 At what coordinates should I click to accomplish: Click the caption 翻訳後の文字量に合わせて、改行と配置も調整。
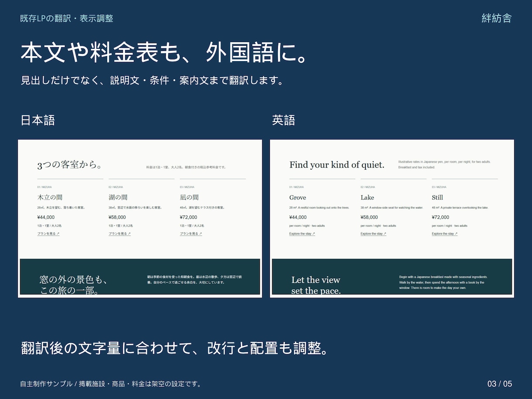click(x=174, y=348)
